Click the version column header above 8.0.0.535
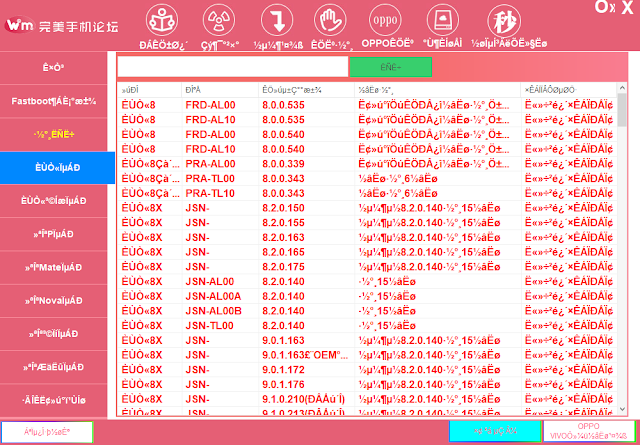The height and width of the screenshot is (445, 640). [x=307, y=90]
